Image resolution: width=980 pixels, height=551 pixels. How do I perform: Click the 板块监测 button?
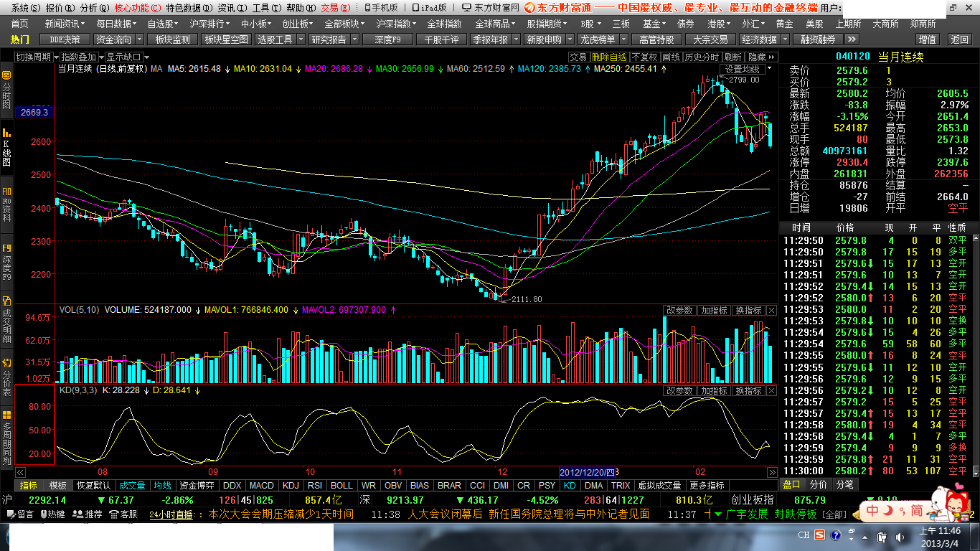coord(172,39)
